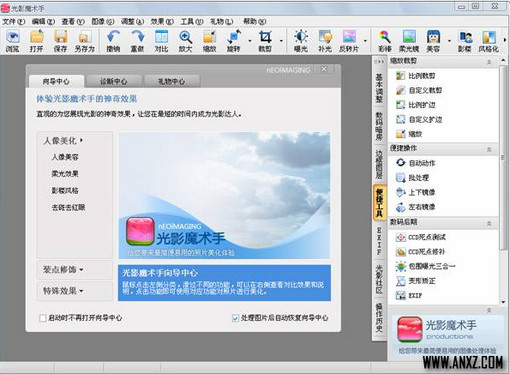
Task: Open 变形矫正 distortion correction
Action: [x=415, y=281]
